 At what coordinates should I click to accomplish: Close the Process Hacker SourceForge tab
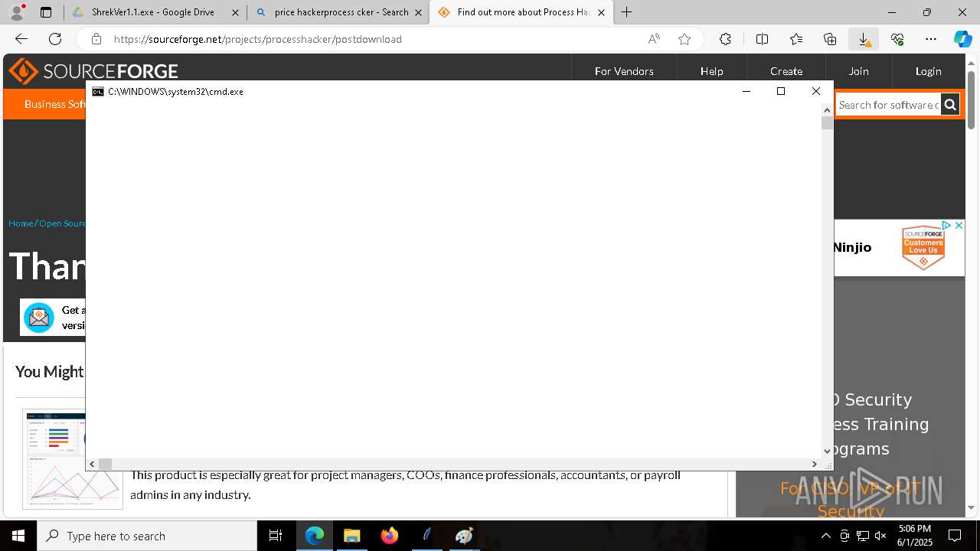coord(601,12)
